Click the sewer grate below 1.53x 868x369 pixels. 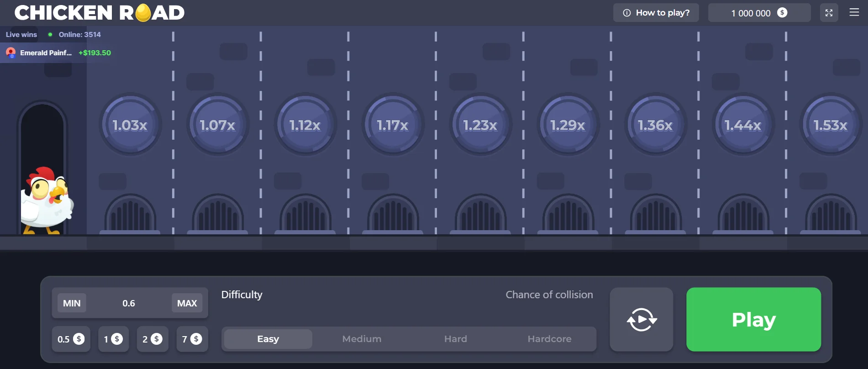(x=831, y=214)
